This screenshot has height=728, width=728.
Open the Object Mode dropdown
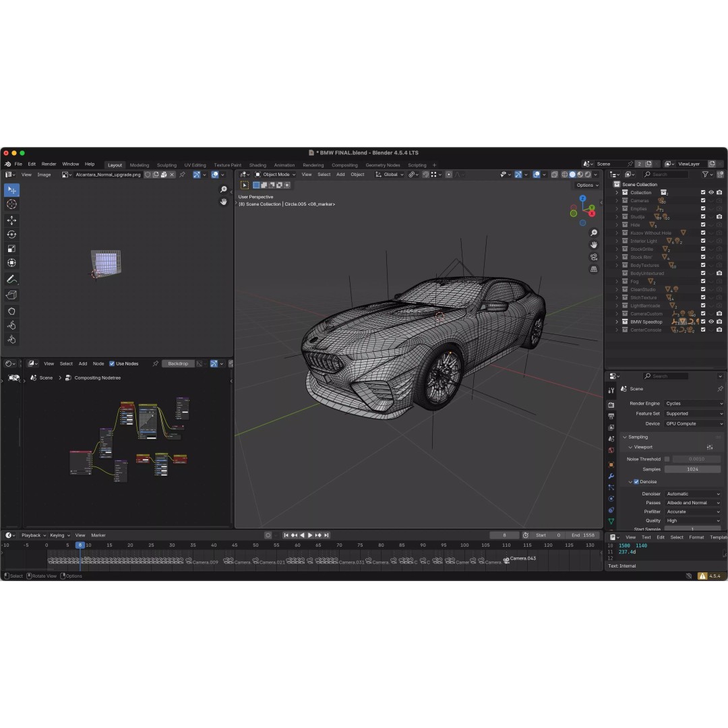(x=275, y=175)
